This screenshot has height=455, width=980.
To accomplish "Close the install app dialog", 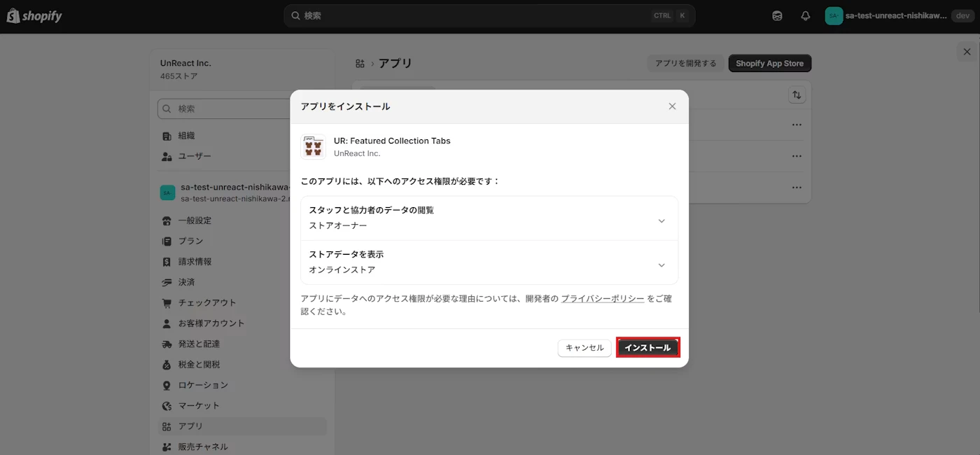I will (672, 106).
